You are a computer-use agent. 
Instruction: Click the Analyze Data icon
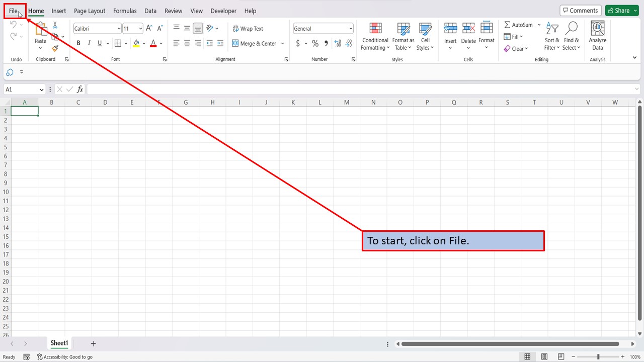point(597,36)
